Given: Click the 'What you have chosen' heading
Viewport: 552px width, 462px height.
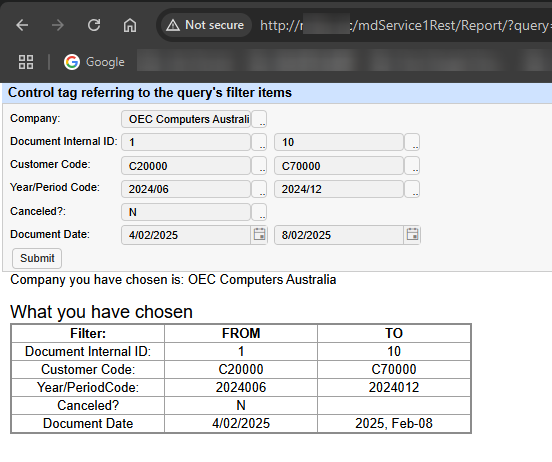Looking at the screenshot, I should point(101,312).
